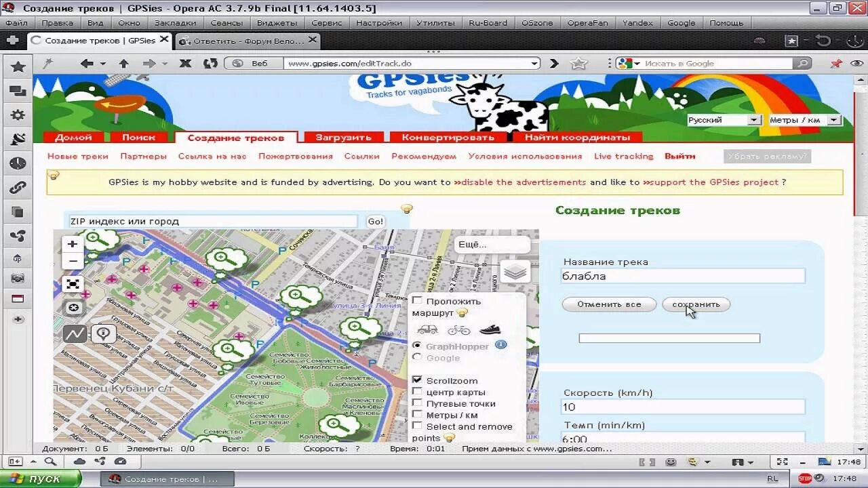Viewport: 868px width, 488px height.
Task: Toggle fullscreen map mode icon
Action: click(73, 284)
